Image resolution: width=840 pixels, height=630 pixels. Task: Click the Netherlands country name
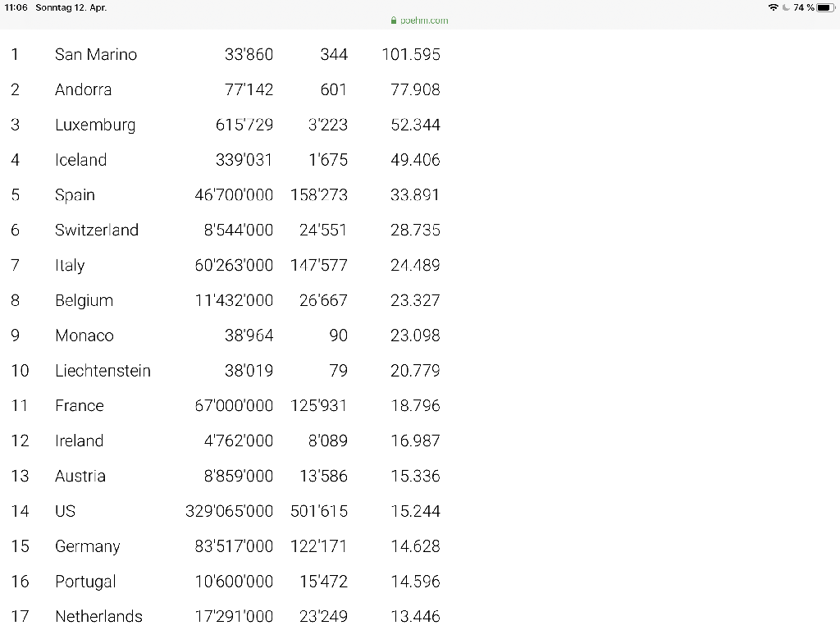point(98,616)
